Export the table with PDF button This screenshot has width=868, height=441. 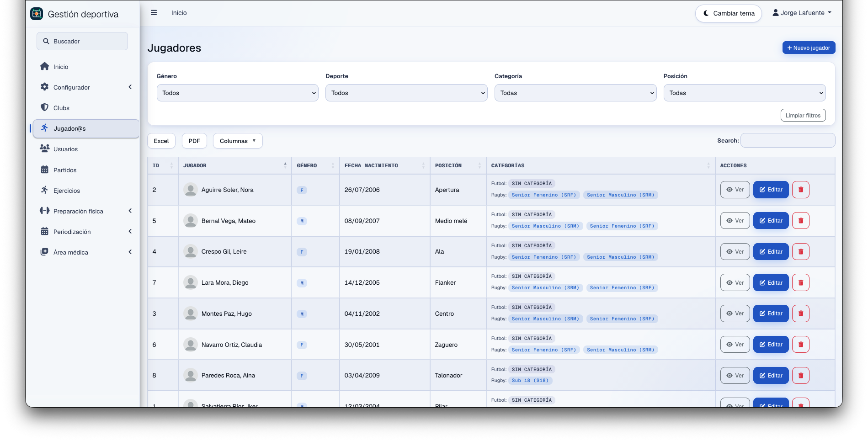pyautogui.click(x=194, y=141)
